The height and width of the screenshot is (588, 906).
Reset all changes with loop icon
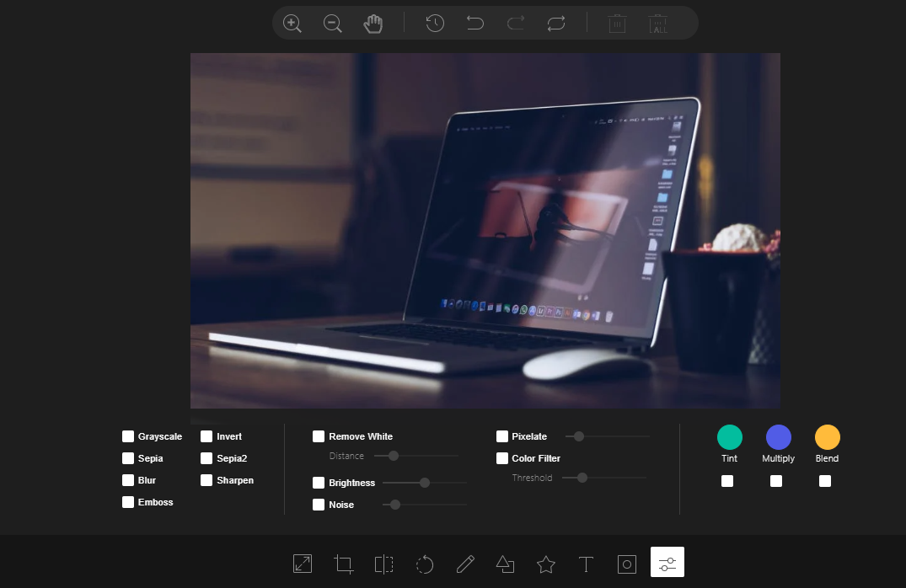click(556, 24)
